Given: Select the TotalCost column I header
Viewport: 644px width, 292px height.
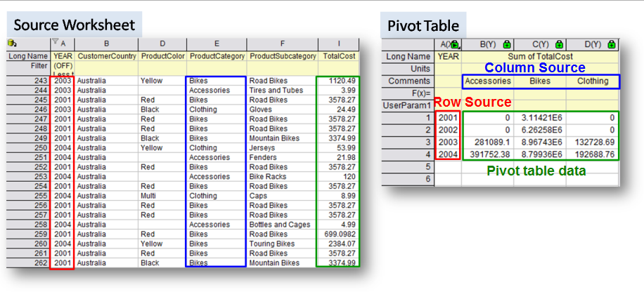Looking at the screenshot, I should tap(337, 44).
